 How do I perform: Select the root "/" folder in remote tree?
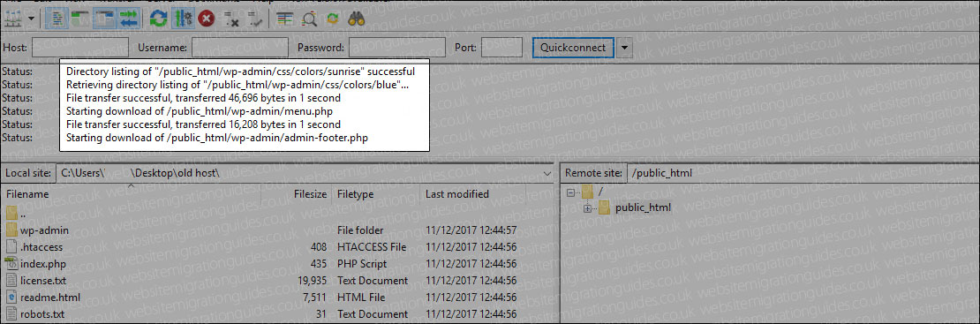[600, 192]
